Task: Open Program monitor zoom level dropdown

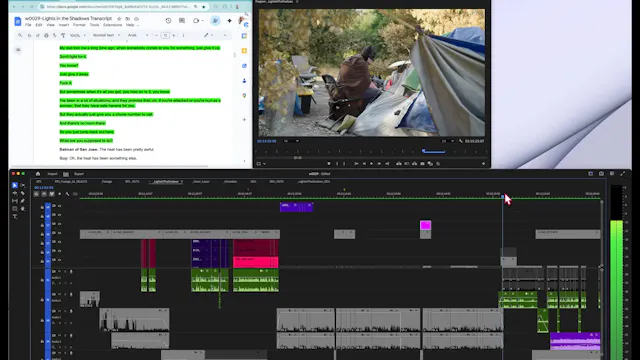Action: pos(291,141)
